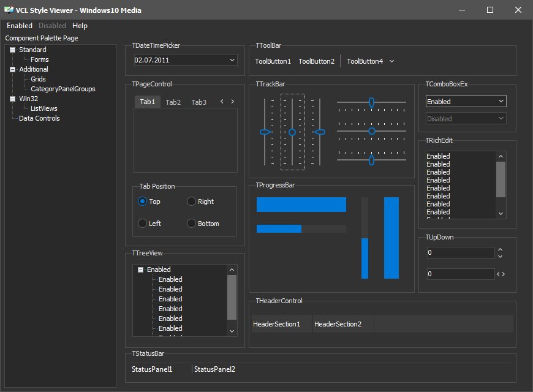Click the round thumb of the horizontal trackbar
The image size is (533, 392).
pyautogui.click(x=371, y=131)
